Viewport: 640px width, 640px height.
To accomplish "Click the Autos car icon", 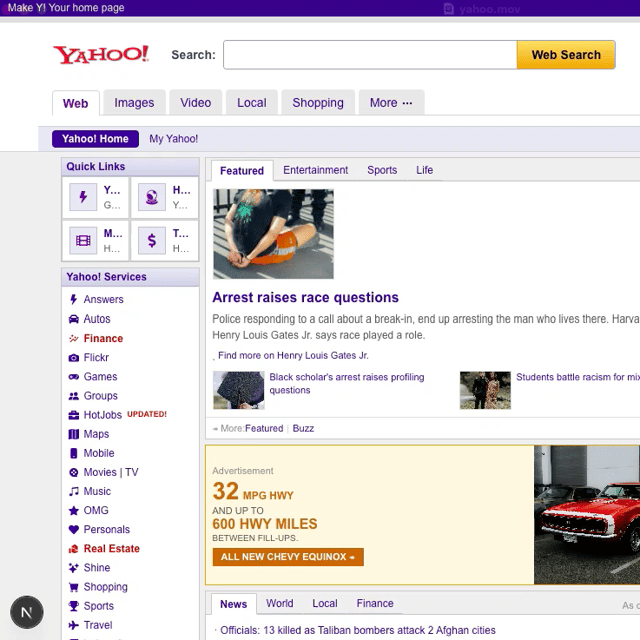I will click(x=73, y=319).
